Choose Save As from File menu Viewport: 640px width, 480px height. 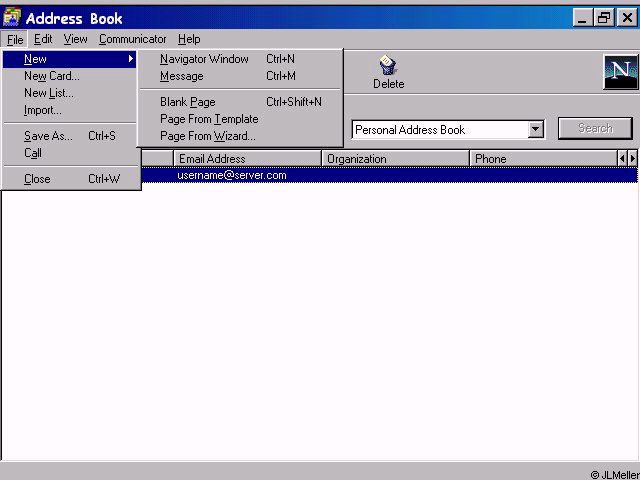[x=69, y=136]
